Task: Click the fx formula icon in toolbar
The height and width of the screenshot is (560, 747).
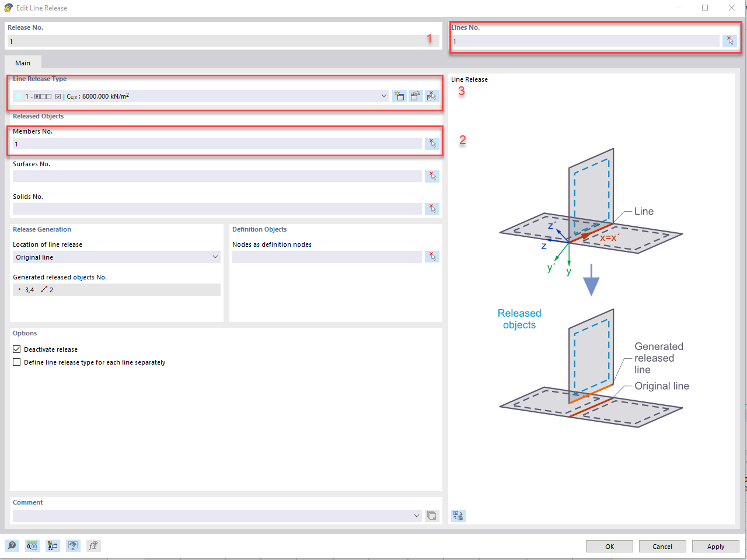Action: pos(93,545)
